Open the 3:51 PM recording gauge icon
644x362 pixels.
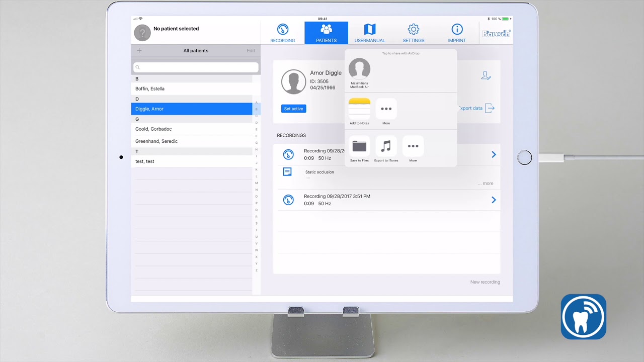pos(288,200)
